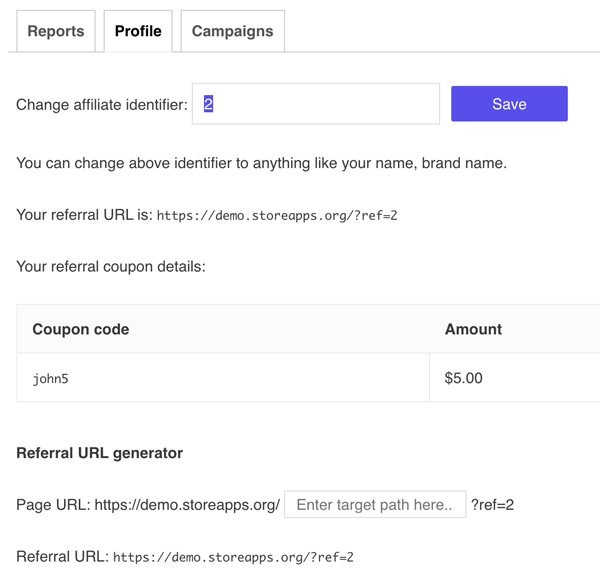Click the 'Amount' column header

click(473, 329)
